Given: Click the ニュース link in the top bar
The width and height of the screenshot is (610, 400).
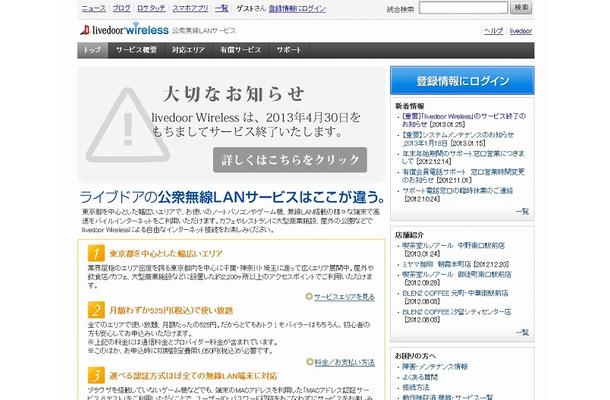Looking at the screenshot, I should click(x=94, y=8).
